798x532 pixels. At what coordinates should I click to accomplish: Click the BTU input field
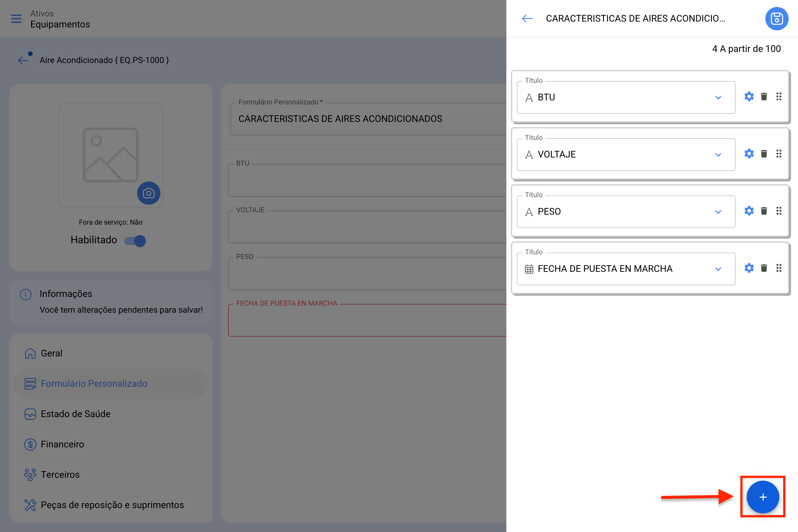click(367, 180)
